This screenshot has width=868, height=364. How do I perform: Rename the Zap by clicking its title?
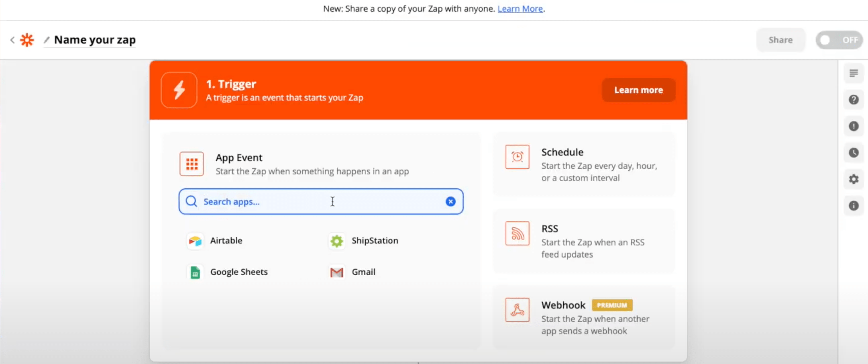click(95, 39)
